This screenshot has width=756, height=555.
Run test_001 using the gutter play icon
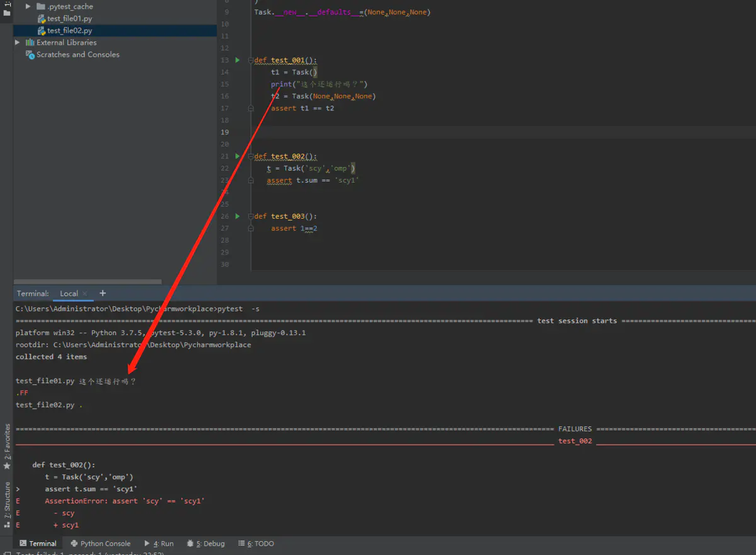point(238,60)
